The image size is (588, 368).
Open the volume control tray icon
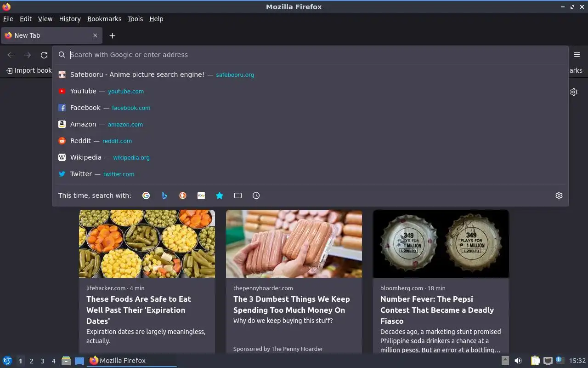[x=518, y=361]
